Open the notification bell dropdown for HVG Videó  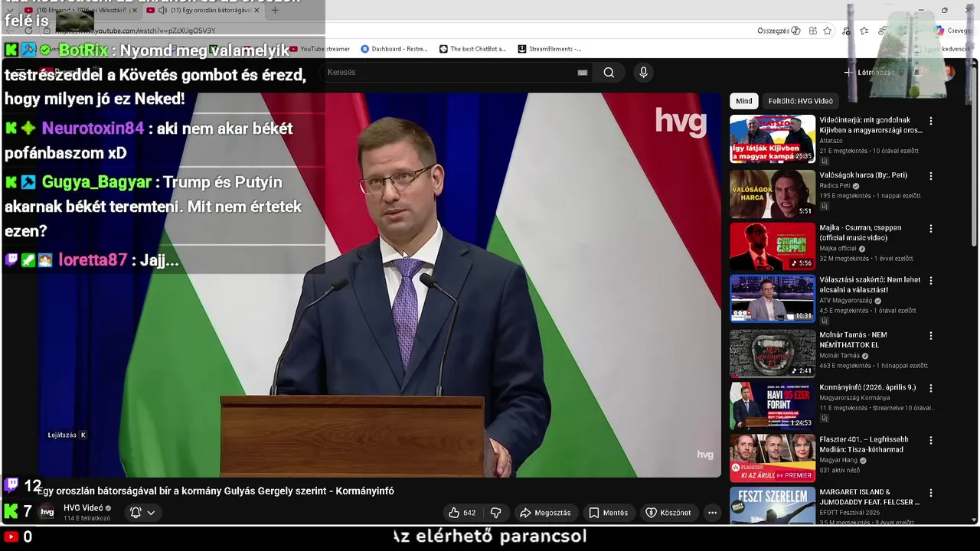pyautogui.click(x=142, y=513)
